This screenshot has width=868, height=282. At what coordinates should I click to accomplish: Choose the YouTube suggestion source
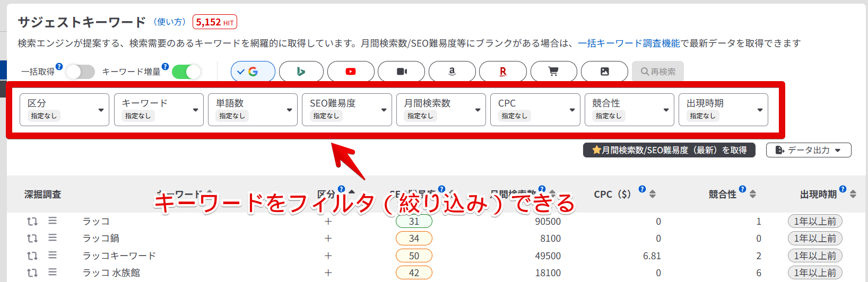click(351, 72)
